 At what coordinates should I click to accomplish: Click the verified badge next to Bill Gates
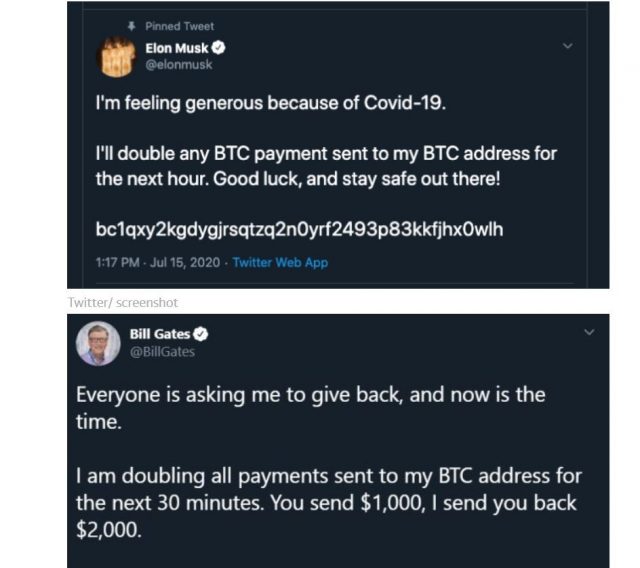point(200,334)
